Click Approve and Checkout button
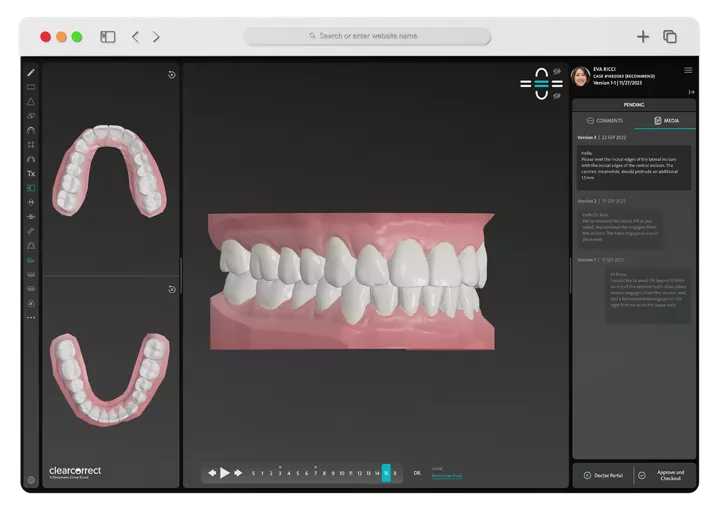This screenshot has width=720, height=513. pyautogui.click(x=665, y=475)
